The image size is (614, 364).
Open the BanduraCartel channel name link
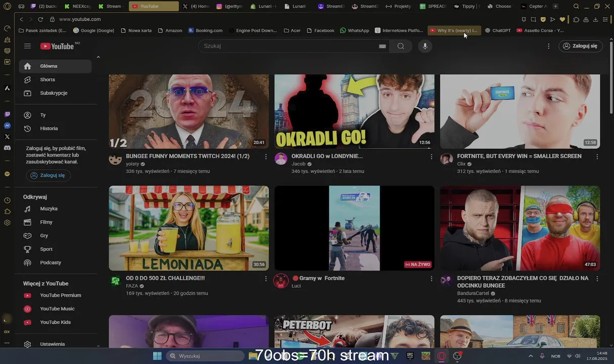pos(473,293)
